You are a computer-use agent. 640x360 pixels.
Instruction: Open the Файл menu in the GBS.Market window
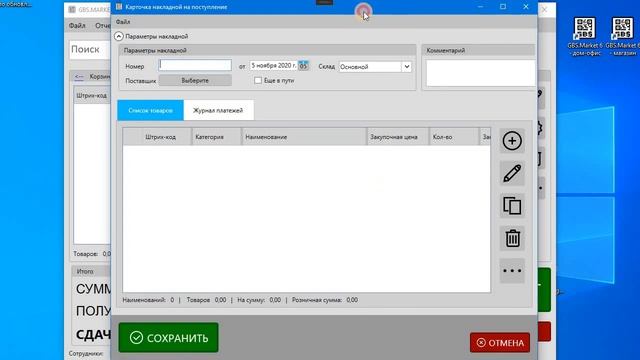point(77,26)
